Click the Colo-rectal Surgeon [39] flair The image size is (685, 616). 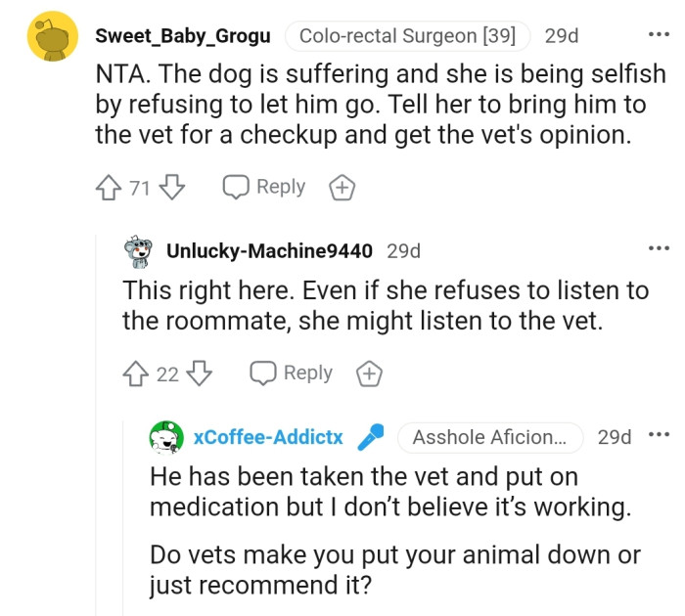tap(407, 36)
